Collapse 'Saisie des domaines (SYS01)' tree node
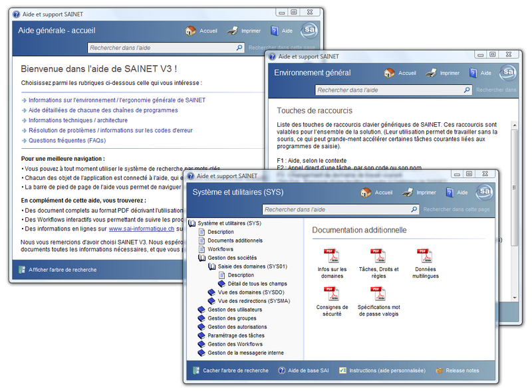The height and width of the screenshot is (392, 532). click(211, 266)
